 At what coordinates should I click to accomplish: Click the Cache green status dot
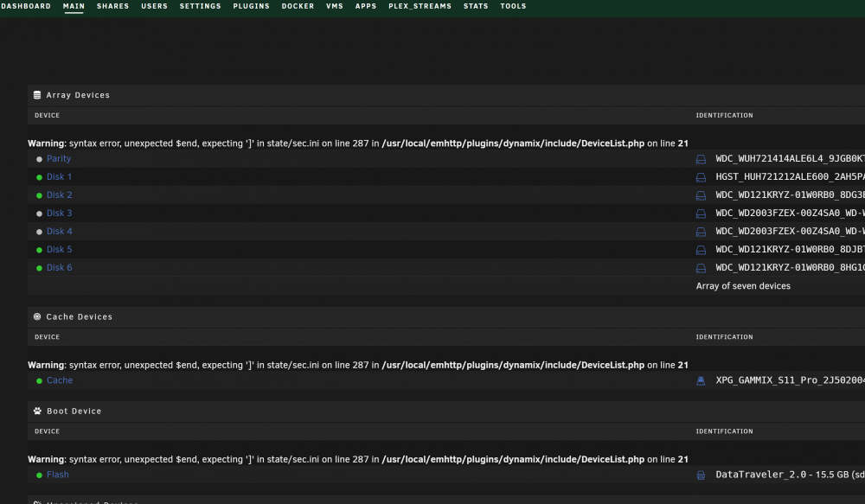[x=39, y=381]
